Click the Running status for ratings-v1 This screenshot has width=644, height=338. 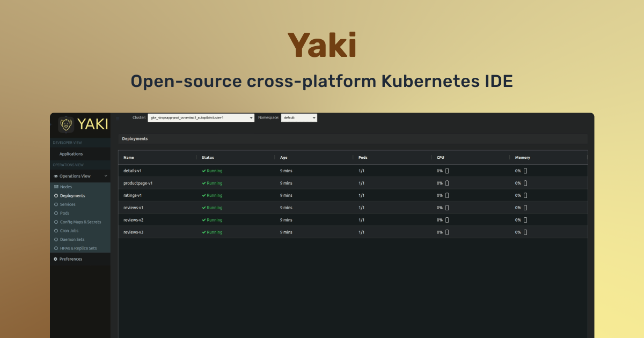(x=213, y=195)
